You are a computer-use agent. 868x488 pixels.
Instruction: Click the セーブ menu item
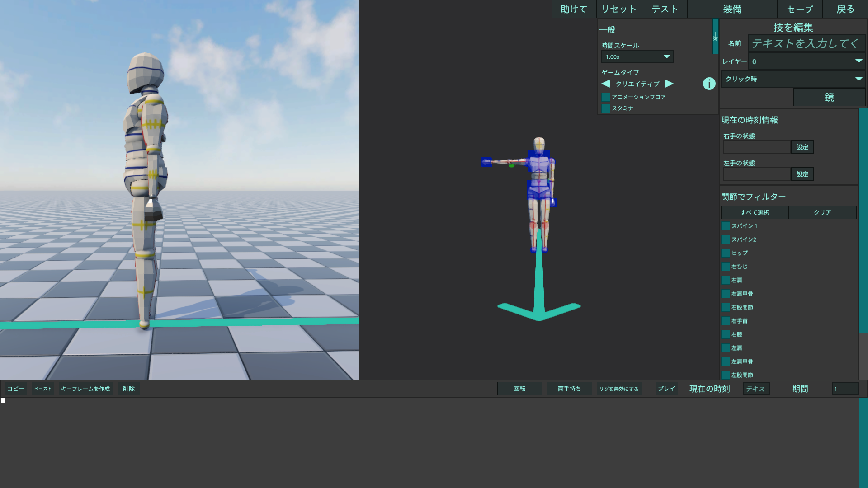[800, 9]
